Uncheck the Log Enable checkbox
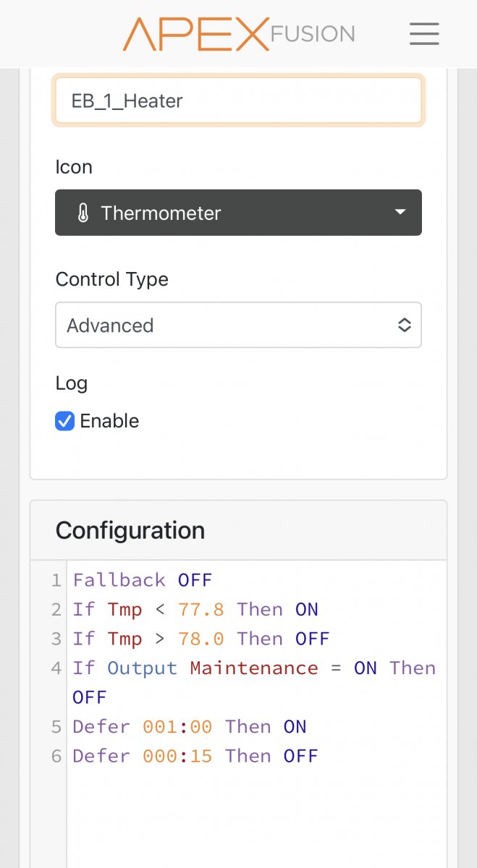477x868 pixels. (65, 421)
